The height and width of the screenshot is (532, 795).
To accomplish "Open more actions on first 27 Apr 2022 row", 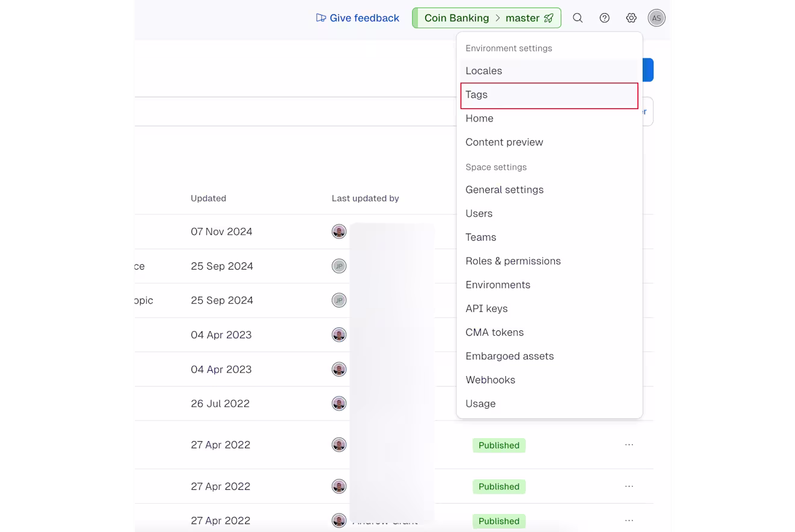I will [629, 445].
